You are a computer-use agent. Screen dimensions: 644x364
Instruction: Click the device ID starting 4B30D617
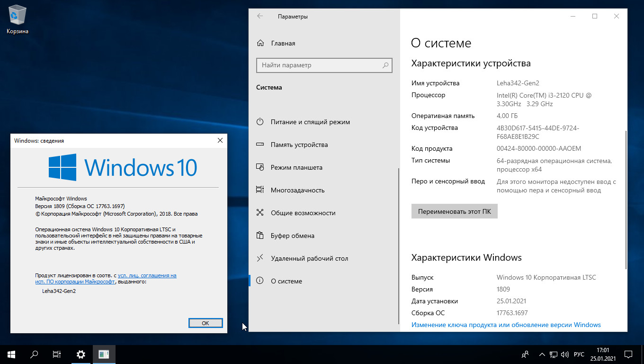[x=538, y=132]
